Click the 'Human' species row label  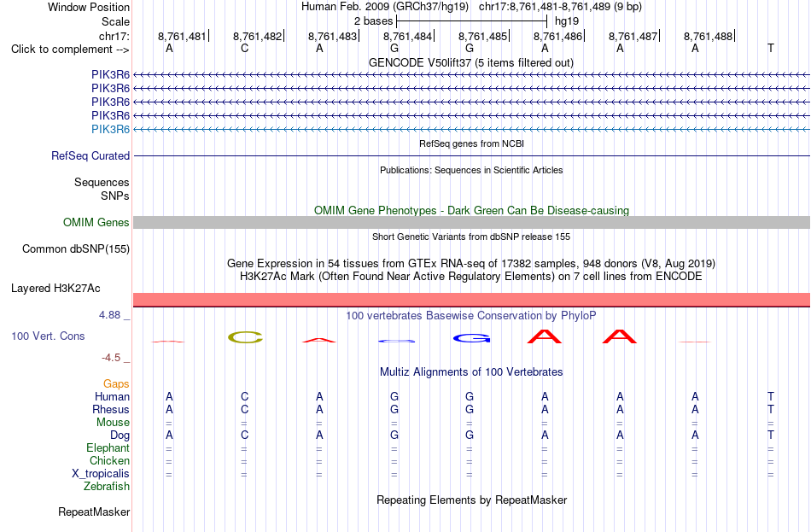pyautogui.click(x=112, y=397)
